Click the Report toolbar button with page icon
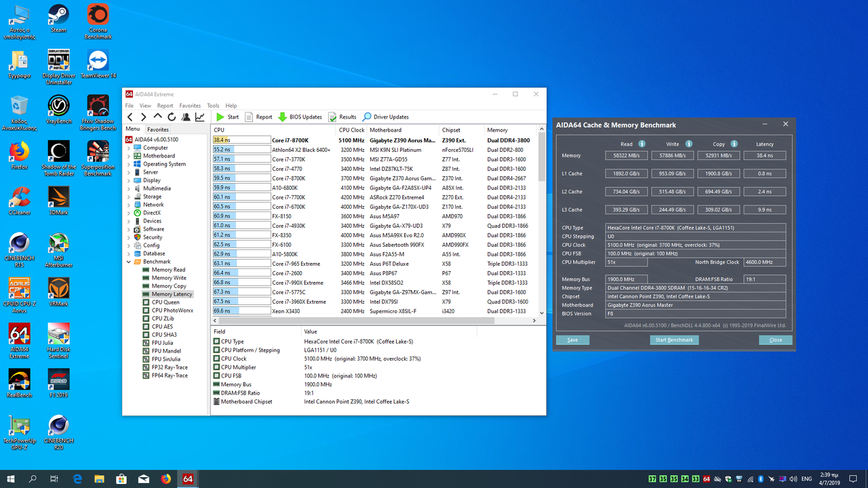 [x=258, y=117]
